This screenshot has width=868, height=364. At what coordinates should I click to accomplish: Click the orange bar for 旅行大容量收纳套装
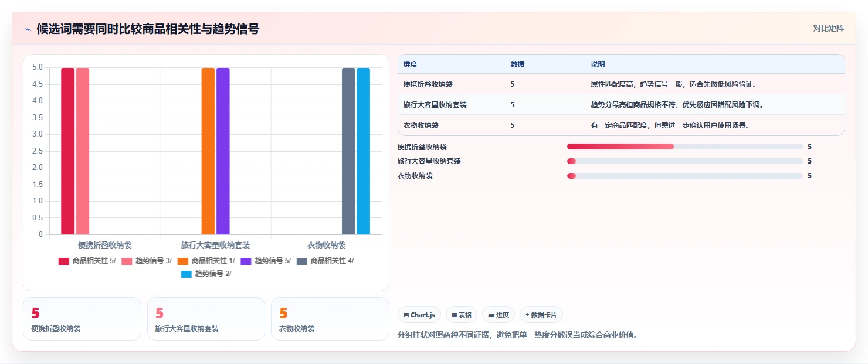(208, 151)
